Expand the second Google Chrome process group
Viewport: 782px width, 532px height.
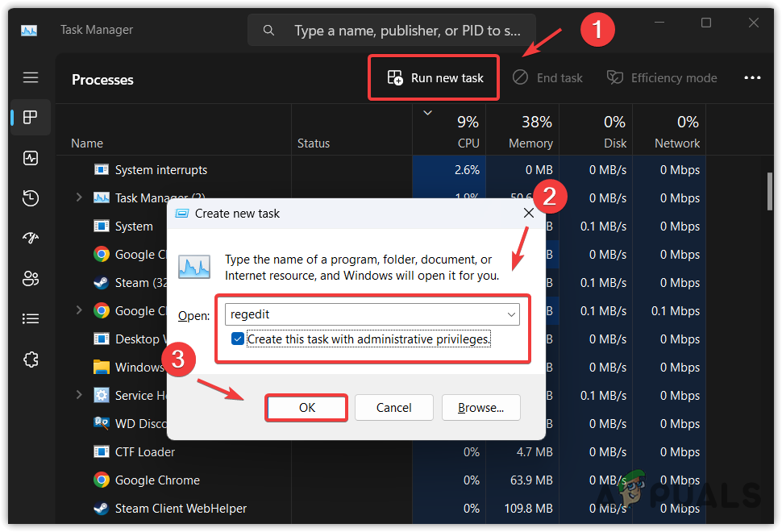coord(79,310)
